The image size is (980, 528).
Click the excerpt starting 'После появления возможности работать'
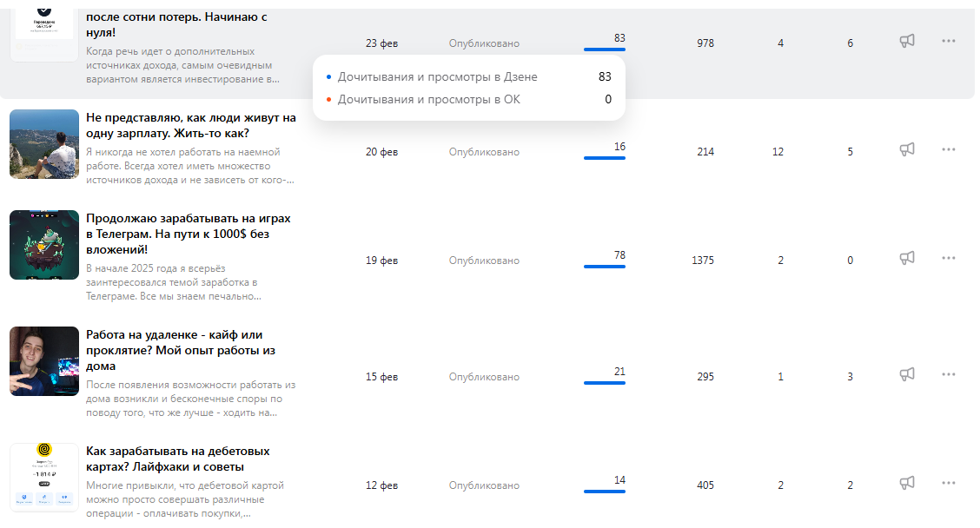click(190, 399)
